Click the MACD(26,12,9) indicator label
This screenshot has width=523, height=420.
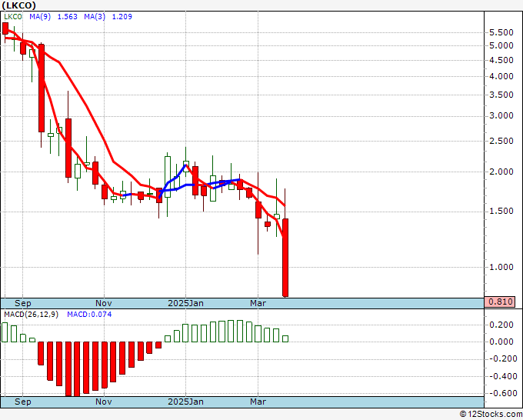pos(31,315)
